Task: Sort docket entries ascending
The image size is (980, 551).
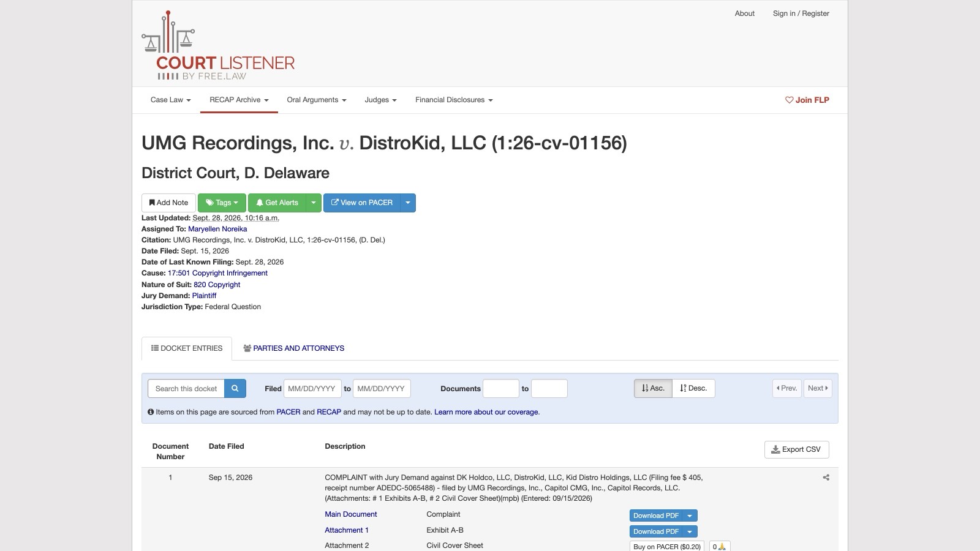Action: click(x=653, y=388)
